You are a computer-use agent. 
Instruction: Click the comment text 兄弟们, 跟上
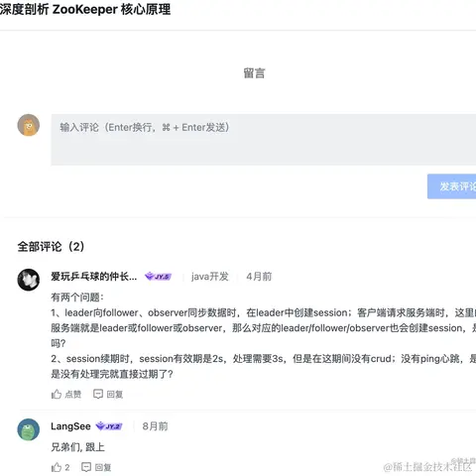(x=77, y=447)
